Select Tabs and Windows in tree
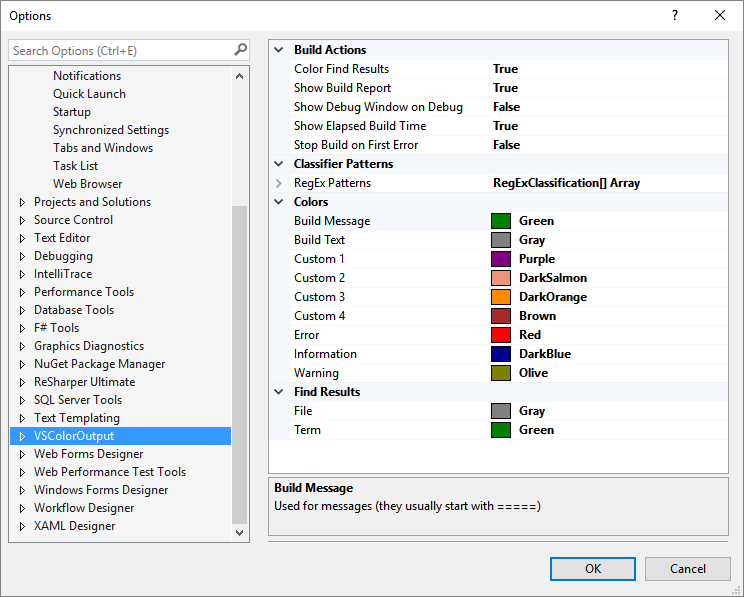This screenshot has height=597, width=744. coord(103,148)
